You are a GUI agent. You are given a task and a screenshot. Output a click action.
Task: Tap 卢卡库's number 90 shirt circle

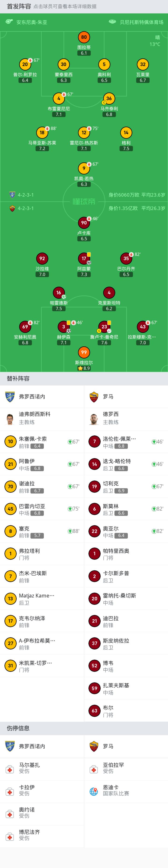tap(84, 223)
